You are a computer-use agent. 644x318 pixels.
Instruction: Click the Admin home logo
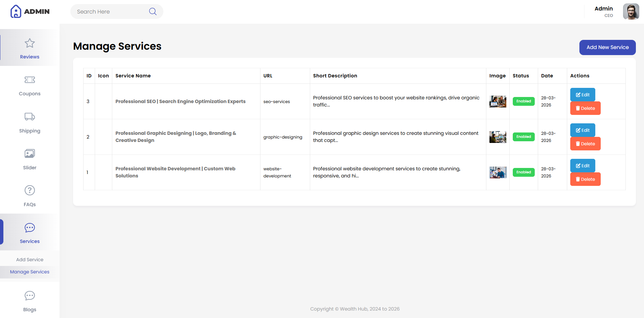(x=30, y=11)
